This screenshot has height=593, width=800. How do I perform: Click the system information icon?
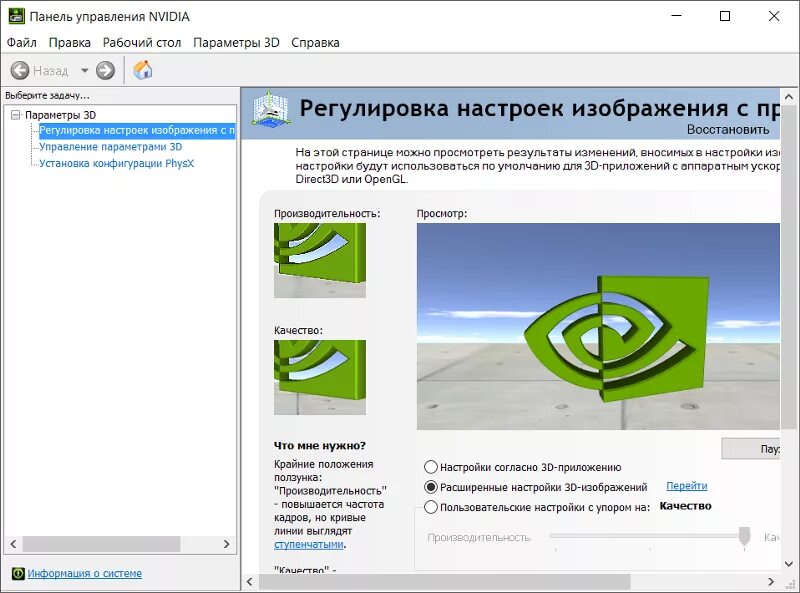(x=18, y=573)
